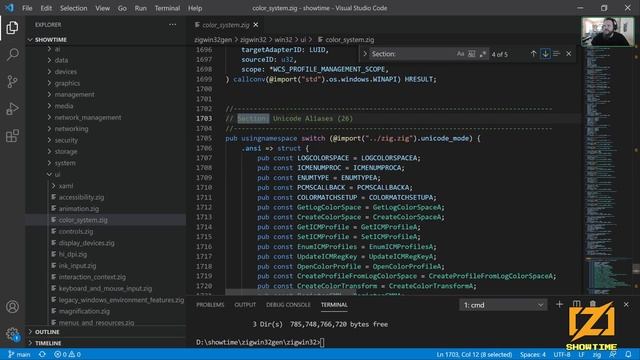
Task: Split the terminal
Action: (576, 304)
